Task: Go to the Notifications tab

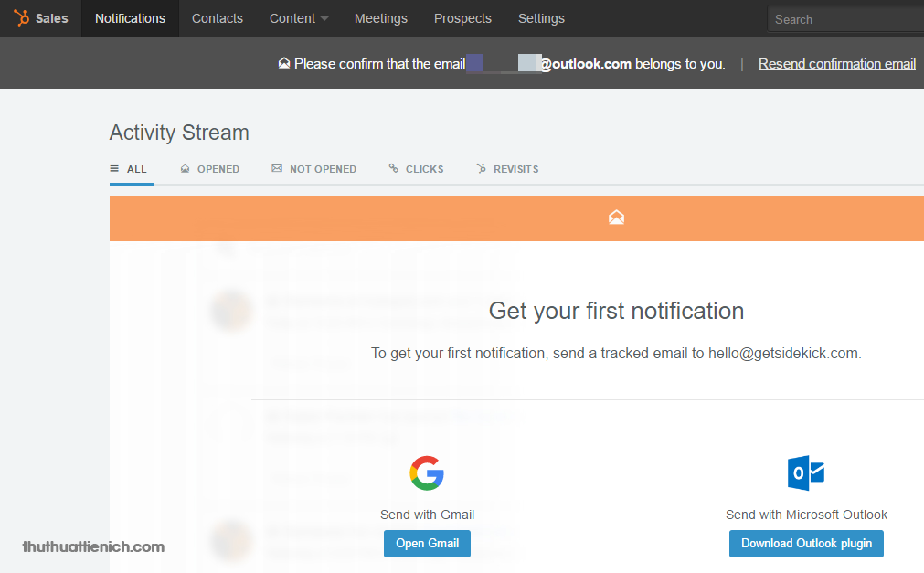Action: tap(130, 18)
